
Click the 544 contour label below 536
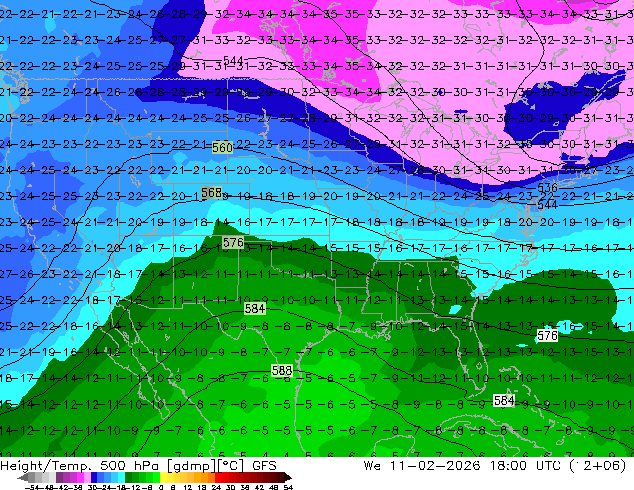[x=547, y=205]
